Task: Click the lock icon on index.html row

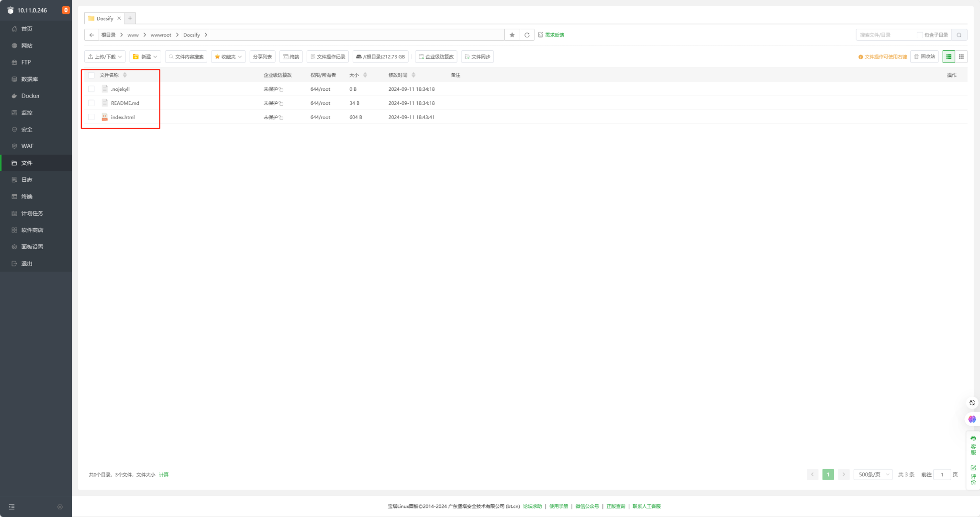Action: [x=281, y=118]
